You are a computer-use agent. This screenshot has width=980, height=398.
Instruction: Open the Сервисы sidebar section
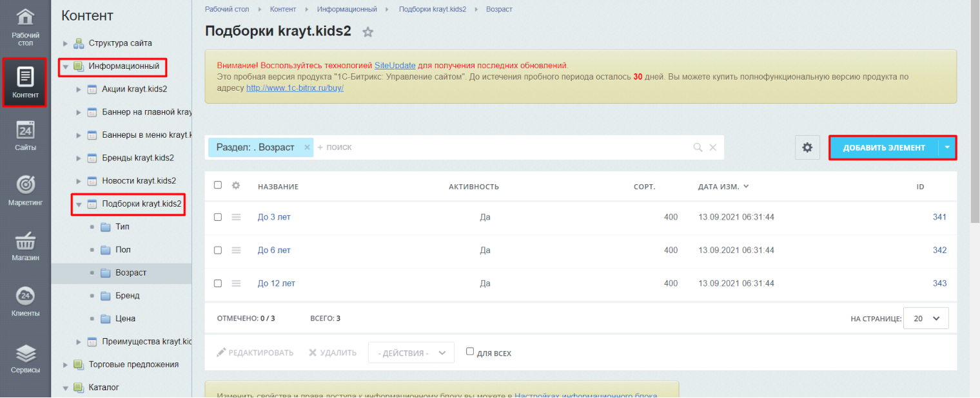click(x=25, y=358)
